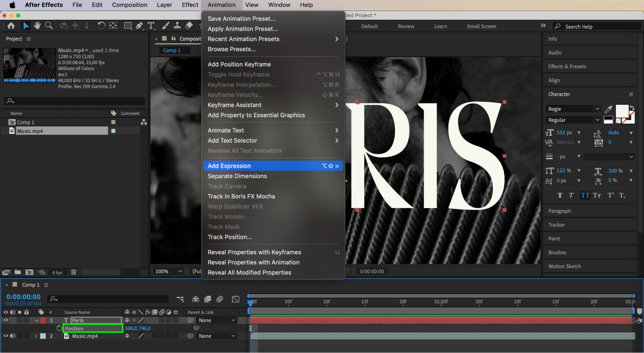This screenshot has height=353, width=644.
Task: Toggle All Caps text style button
Action: (x=585, y=196)
